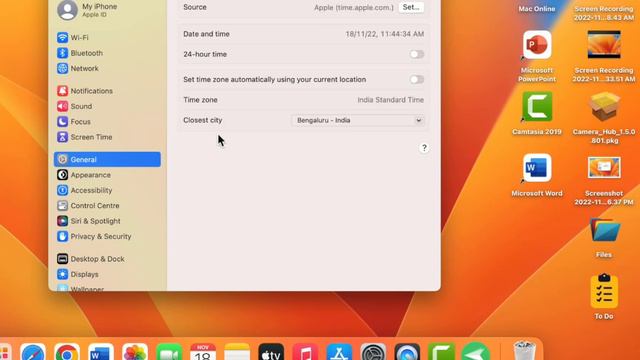Screen dimensions: 640x360
Task: Open Safari from the Dock
Action: pos(33,352)
